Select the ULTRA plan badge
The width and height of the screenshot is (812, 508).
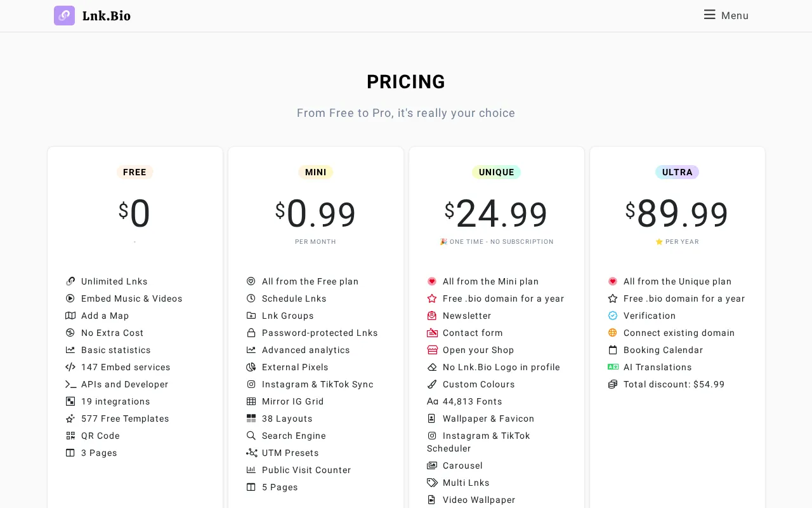point(678,172)
